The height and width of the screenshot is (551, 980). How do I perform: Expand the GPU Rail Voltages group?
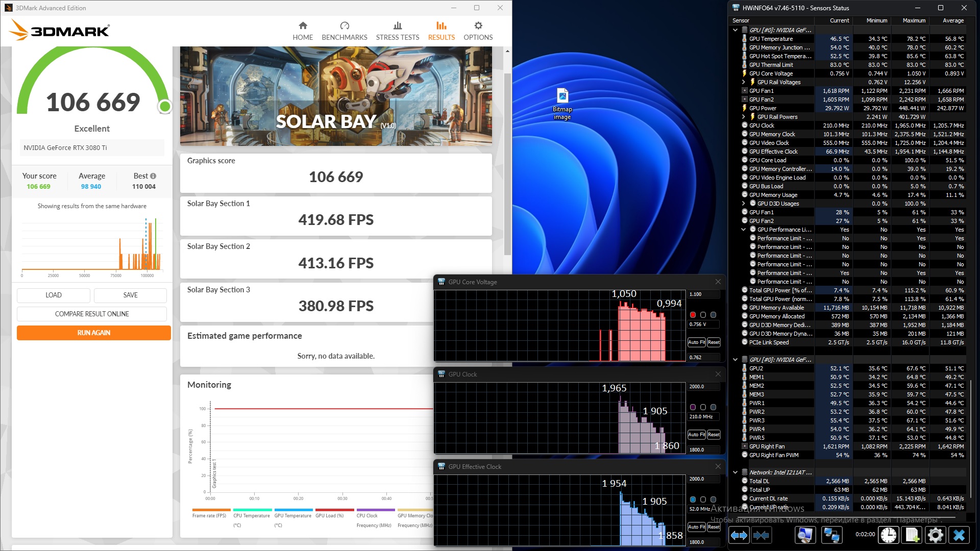744,82
